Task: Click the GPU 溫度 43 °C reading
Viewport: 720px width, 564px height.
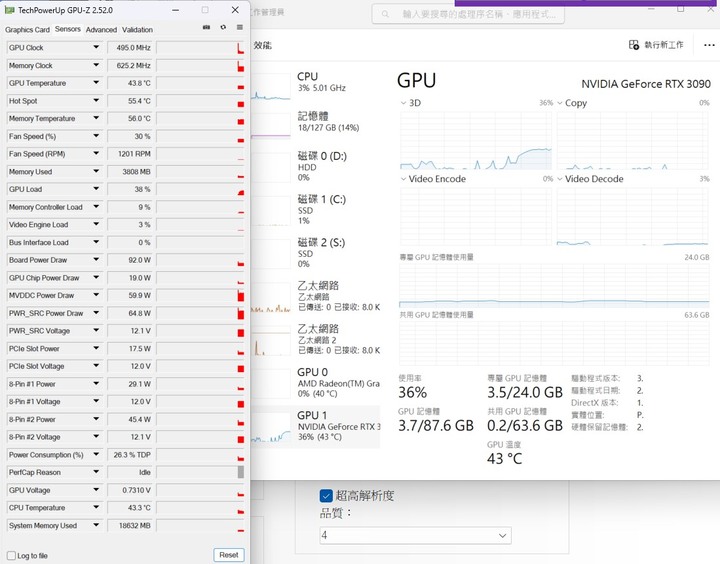Action: pos(504,458)
